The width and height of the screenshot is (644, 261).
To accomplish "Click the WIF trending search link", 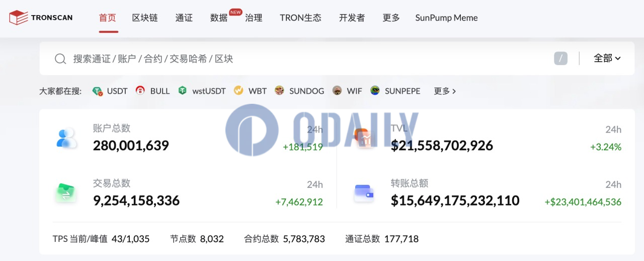I will tap(354, 91).
